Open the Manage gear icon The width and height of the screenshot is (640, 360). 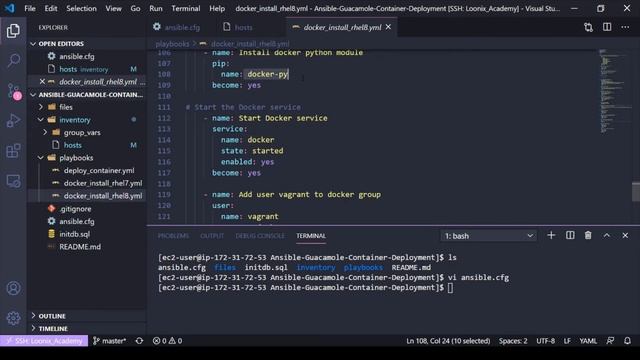click(x=13, y=318)
